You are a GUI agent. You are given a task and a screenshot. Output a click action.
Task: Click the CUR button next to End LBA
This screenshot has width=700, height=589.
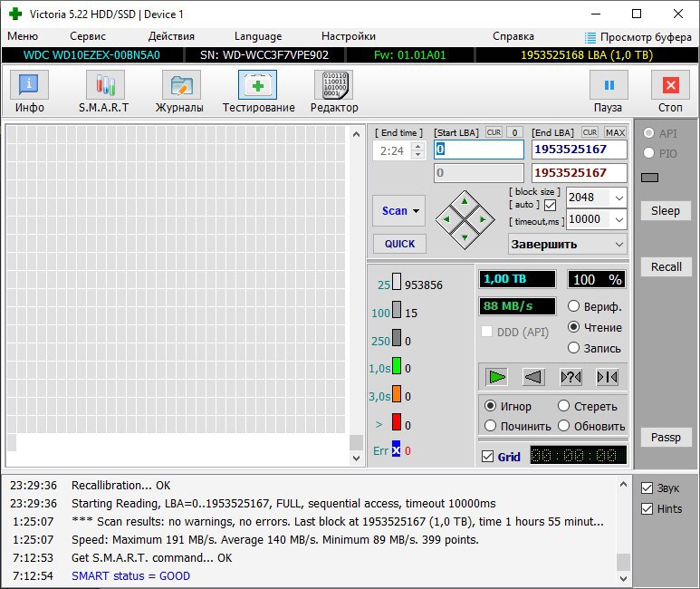(590, 132)
